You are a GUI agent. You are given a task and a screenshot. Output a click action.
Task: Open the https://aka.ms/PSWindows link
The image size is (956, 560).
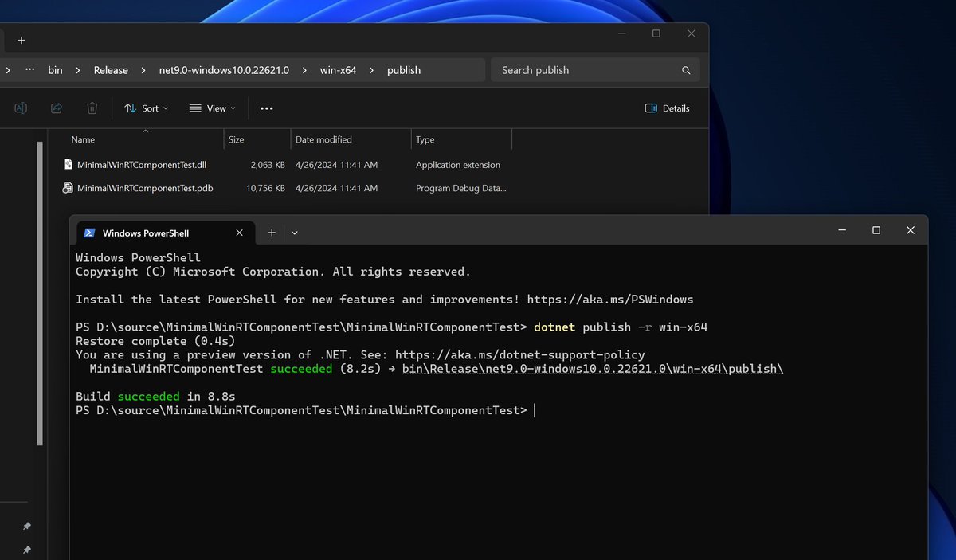click(x=610, y=300)
